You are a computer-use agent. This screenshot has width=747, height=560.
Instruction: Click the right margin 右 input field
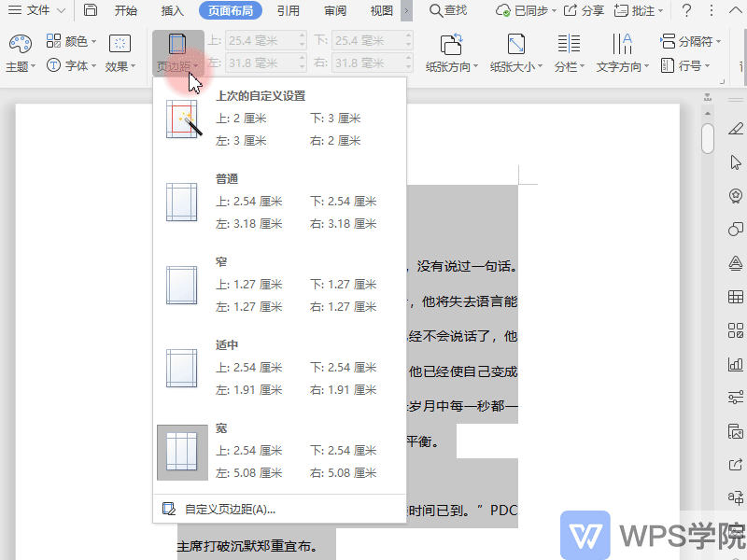click(x=372, y=63)
